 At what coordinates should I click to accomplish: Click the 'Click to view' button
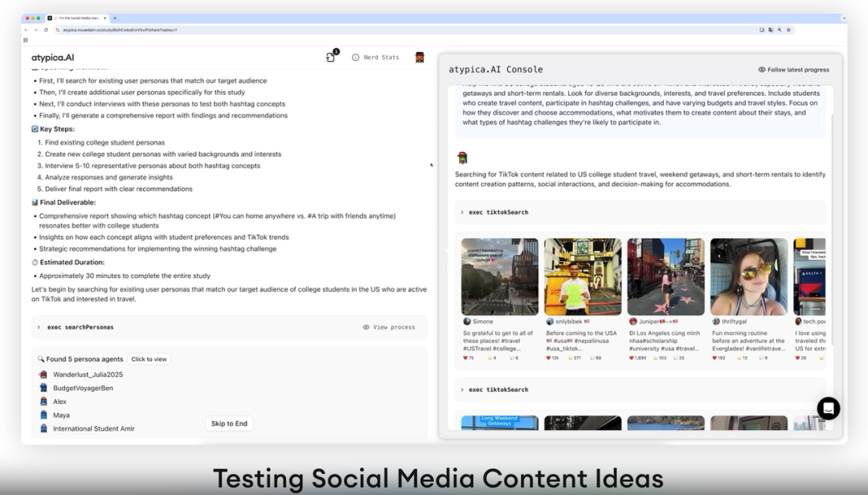(149, 359)
